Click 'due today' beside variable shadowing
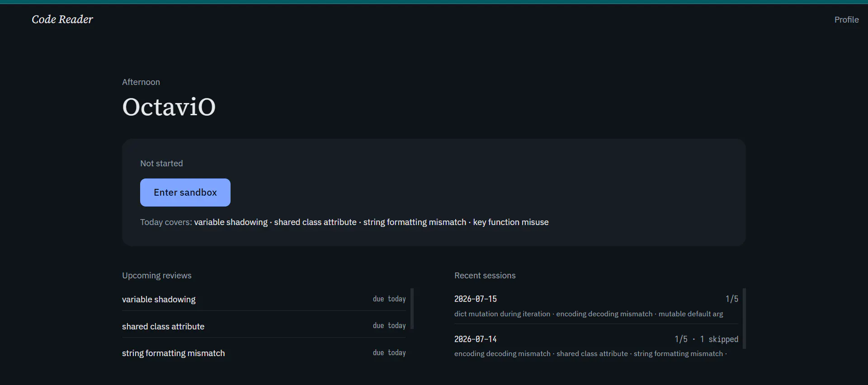The height and width of the screenshot is (385, 868). pyautogui.click(x=389, y=299)
